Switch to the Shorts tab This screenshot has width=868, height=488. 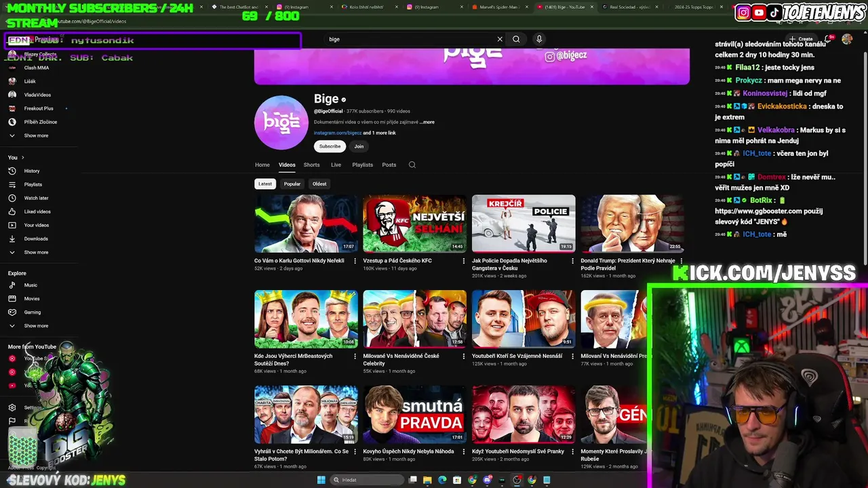click(312, 165)
